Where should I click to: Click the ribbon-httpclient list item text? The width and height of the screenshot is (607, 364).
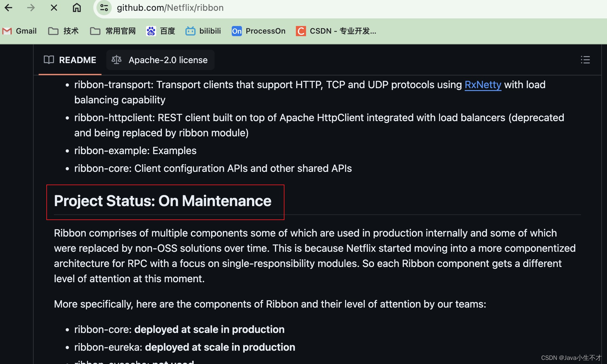coord(319,125)
